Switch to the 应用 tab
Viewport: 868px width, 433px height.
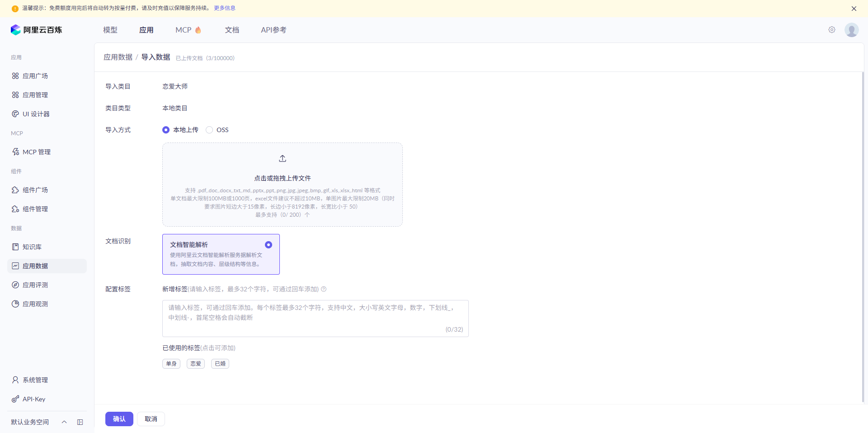[146, 30]
